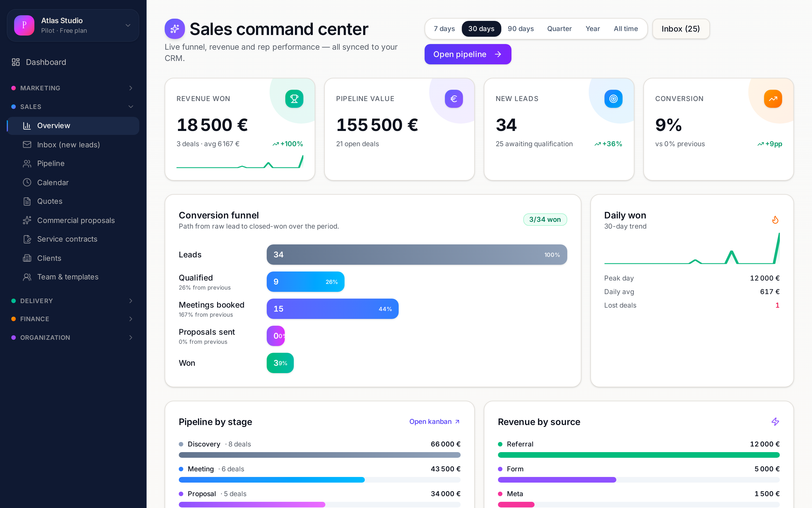Click the Referral revenue progress bar
The image size is (812, 508).
[639, 455]
